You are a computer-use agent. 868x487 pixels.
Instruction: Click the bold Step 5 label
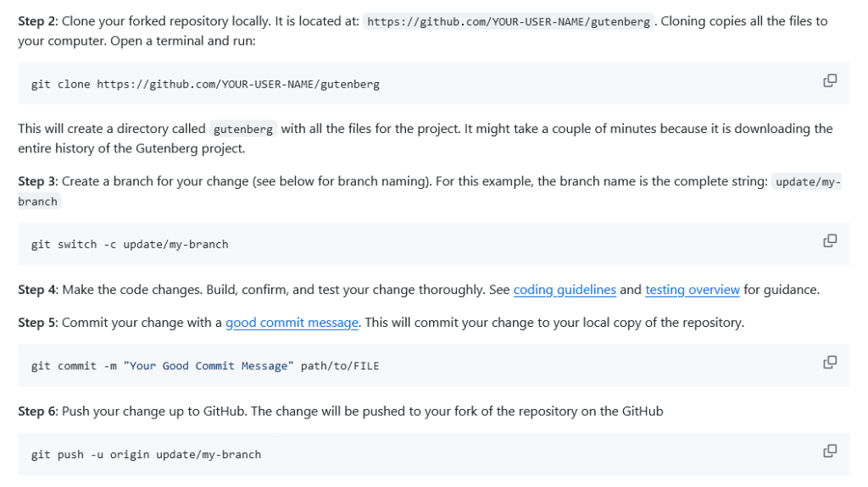click(38, 323)
